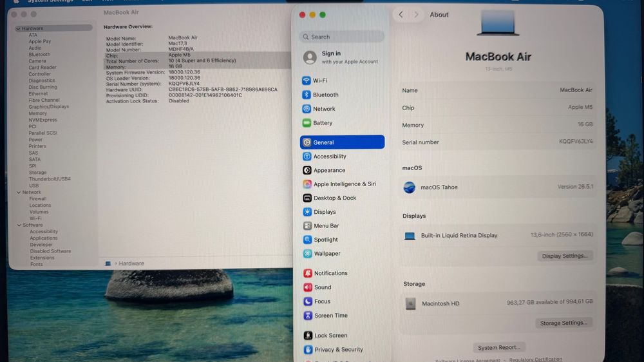Image resolution: width=644 pixels, height=362 pixels.
Task: Select NVMExpress in hardware list
Action: (x=43, y=120)
